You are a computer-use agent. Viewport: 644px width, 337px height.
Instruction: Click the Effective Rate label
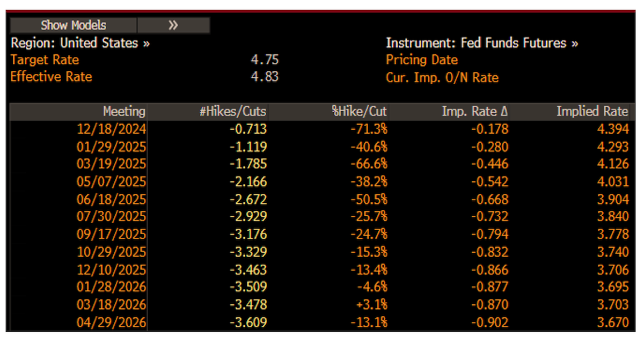51,77
